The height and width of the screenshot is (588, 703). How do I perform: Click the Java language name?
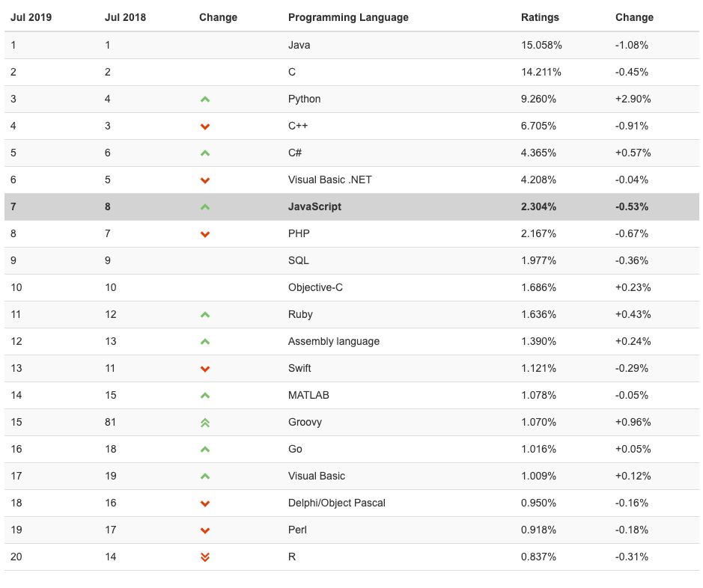pos(299,45)
